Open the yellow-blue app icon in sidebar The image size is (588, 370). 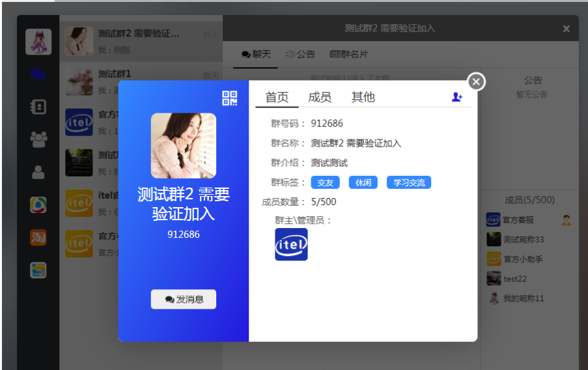[38, 270]
